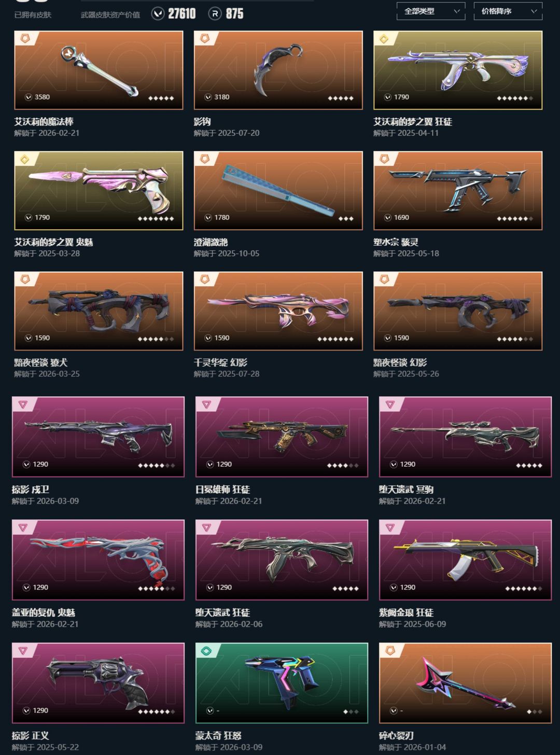Select the 澄湖潋滟 fan melee skin thumbnail
This screenshot has width=560, height=755.
278,191
